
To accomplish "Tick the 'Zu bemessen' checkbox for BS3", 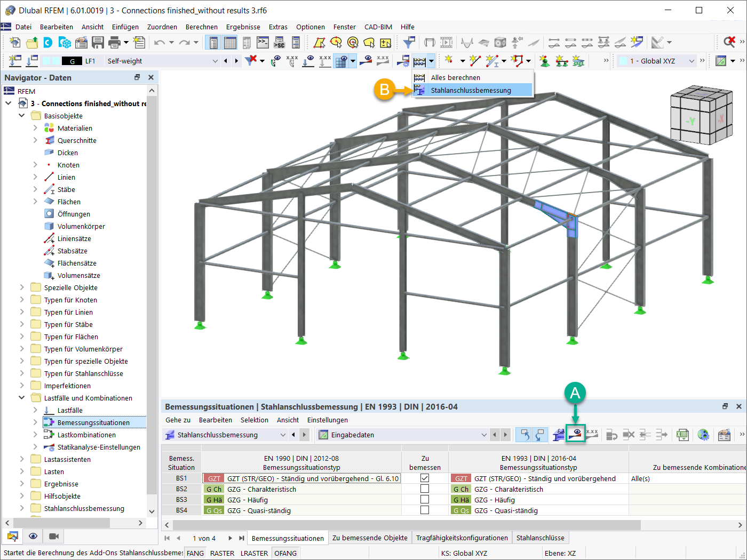I will click(x=425, y=500).
